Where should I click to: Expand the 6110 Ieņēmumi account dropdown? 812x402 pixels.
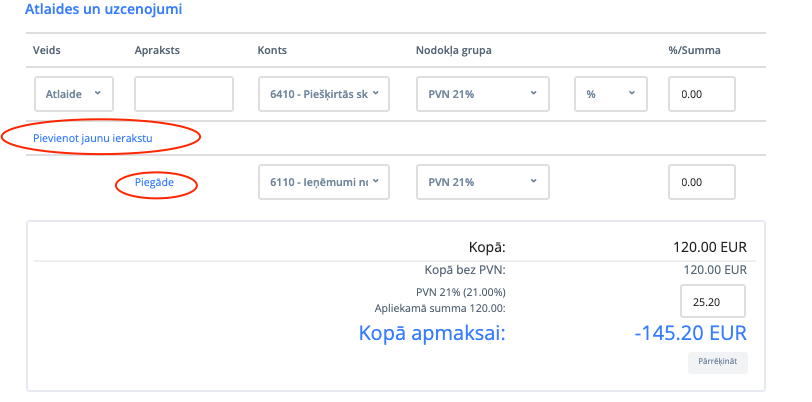pos(323,182)
